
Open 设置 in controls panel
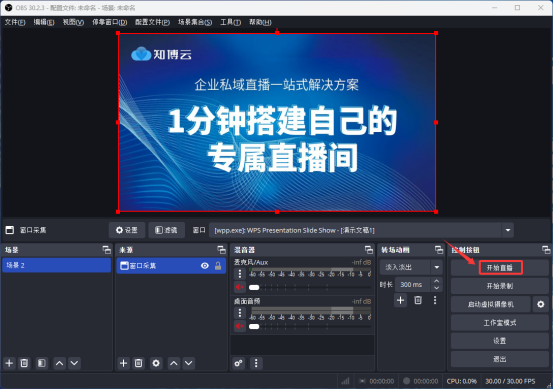[500, 341]
